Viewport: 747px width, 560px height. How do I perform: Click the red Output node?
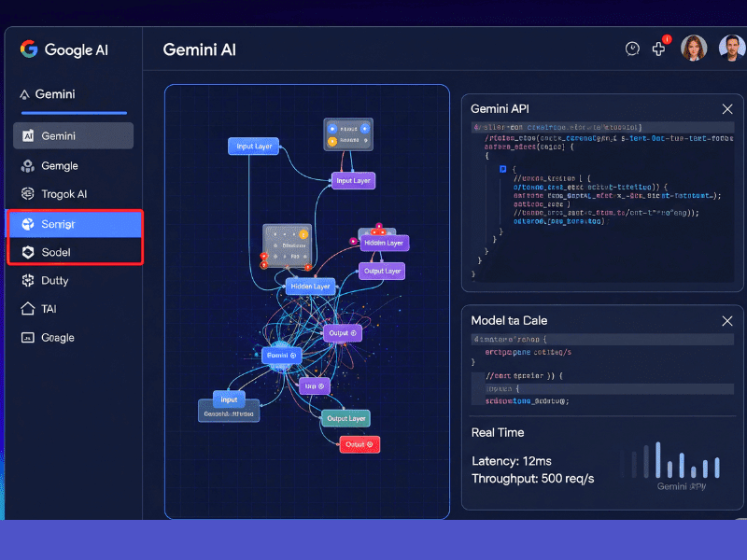pos(359,444)
